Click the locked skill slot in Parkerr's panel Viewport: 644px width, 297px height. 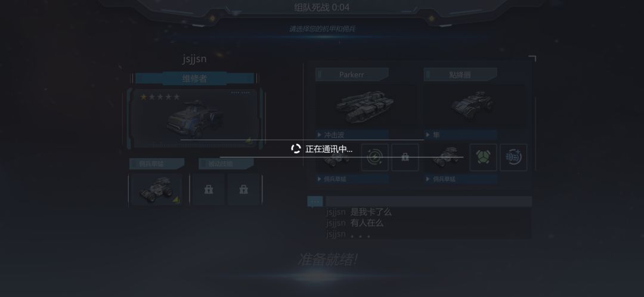pos(405,157)
